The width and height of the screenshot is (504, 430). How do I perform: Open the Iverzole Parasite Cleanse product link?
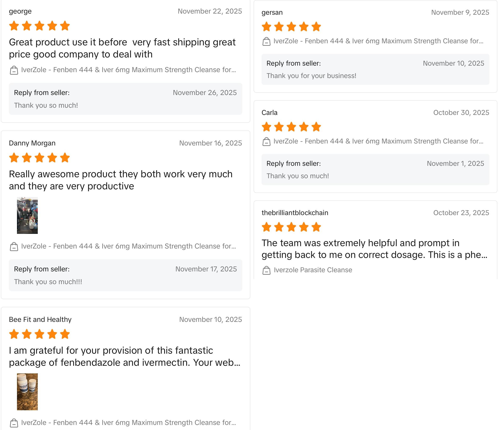[313, 270]
